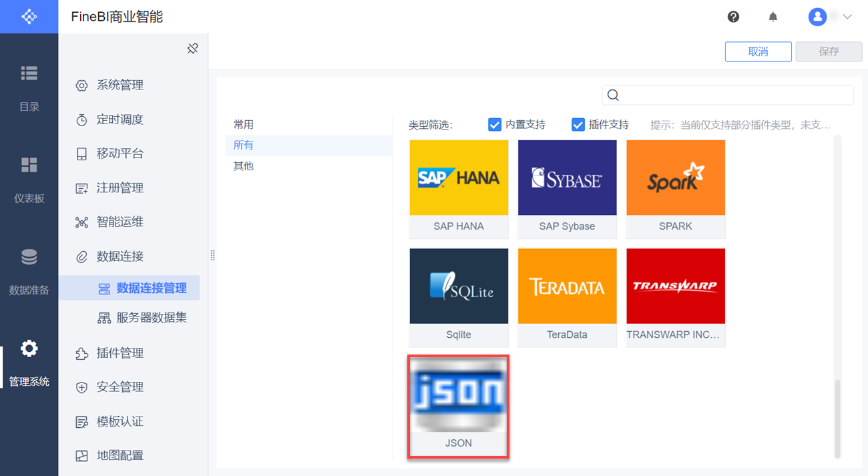Toggle the 内置支持 checkbox

pos(495,124)
